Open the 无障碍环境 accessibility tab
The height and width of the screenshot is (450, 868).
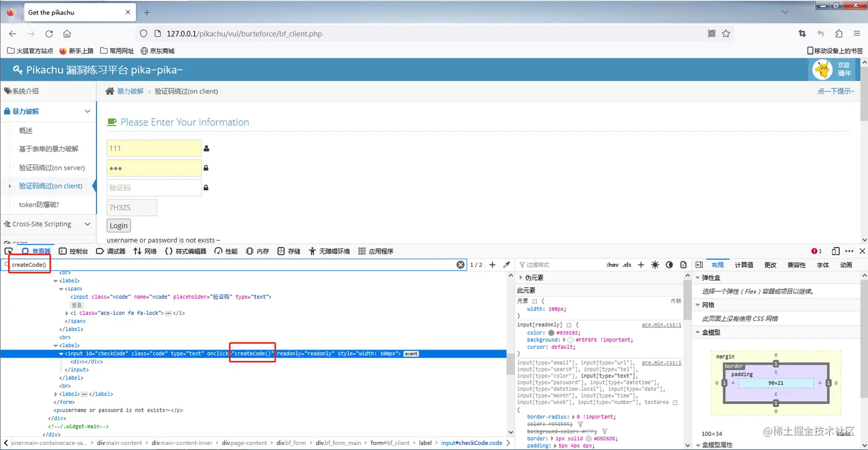coord(330,251)
